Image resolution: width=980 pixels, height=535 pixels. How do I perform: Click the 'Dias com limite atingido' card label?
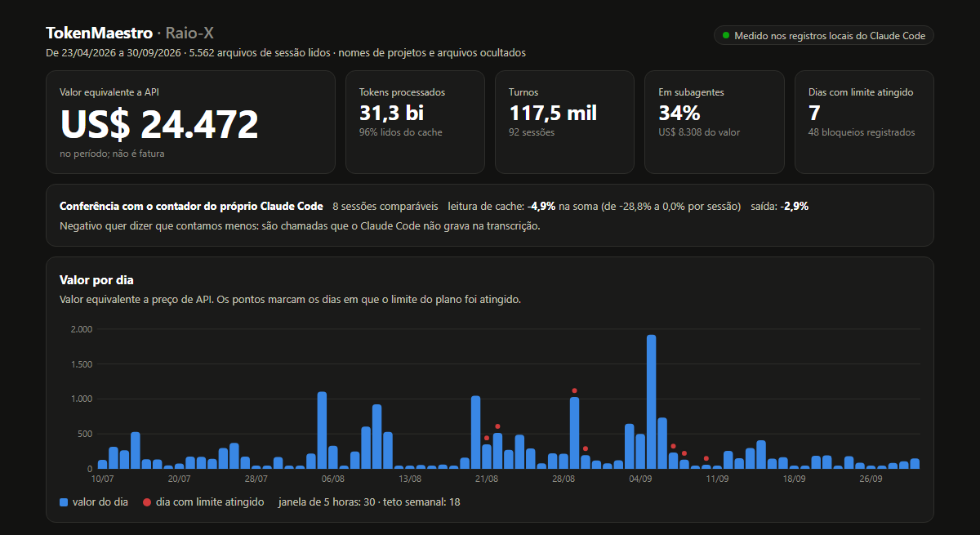click(x=861, y=92)
